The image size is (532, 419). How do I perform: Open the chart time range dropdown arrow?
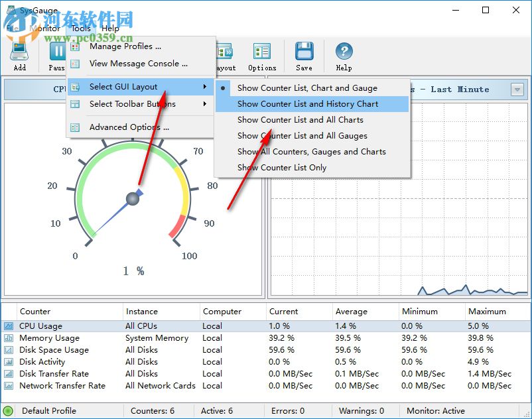(517, 90)
